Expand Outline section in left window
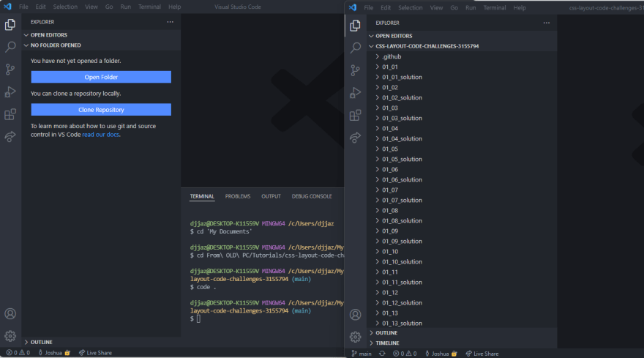The width and height of the screenshot is (644, 358). coord(102,342)
